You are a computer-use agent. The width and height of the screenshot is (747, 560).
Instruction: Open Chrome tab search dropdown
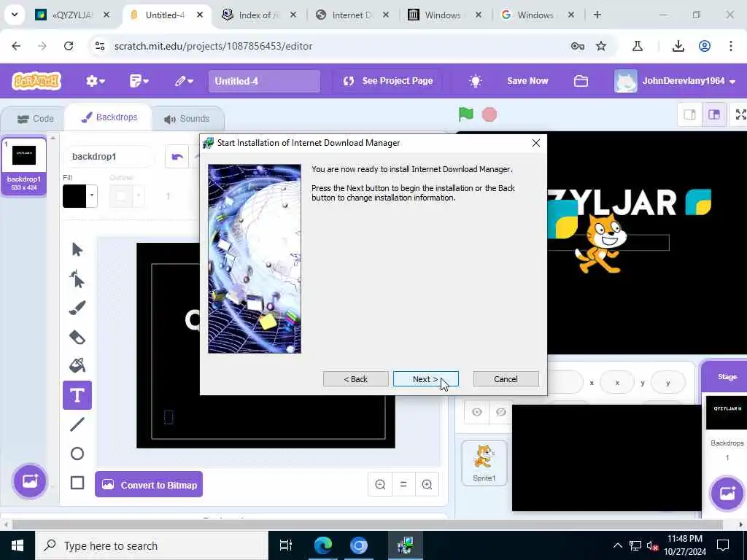[15, 15]
